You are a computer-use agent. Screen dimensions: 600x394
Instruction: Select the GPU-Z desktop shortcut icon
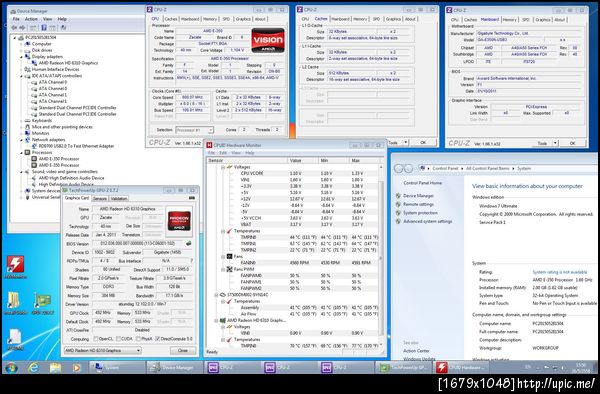(42, 301)
